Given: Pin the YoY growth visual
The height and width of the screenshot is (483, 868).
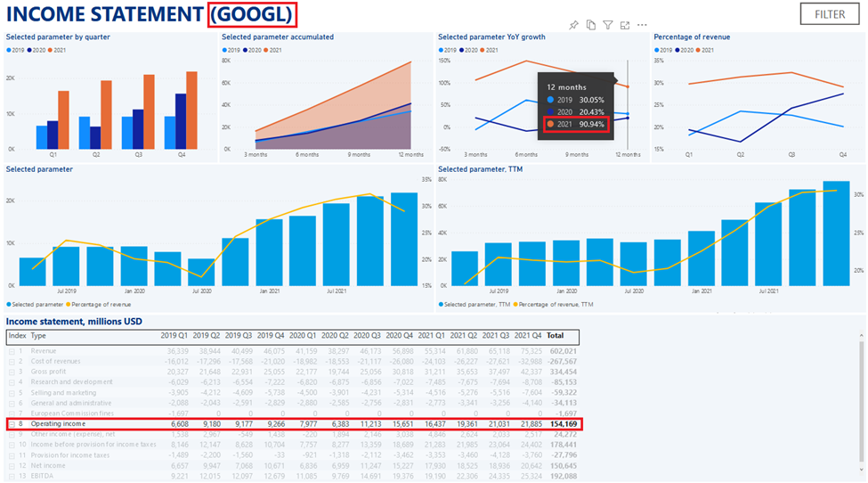Looking at the screenshot, I should coord(574,25).
